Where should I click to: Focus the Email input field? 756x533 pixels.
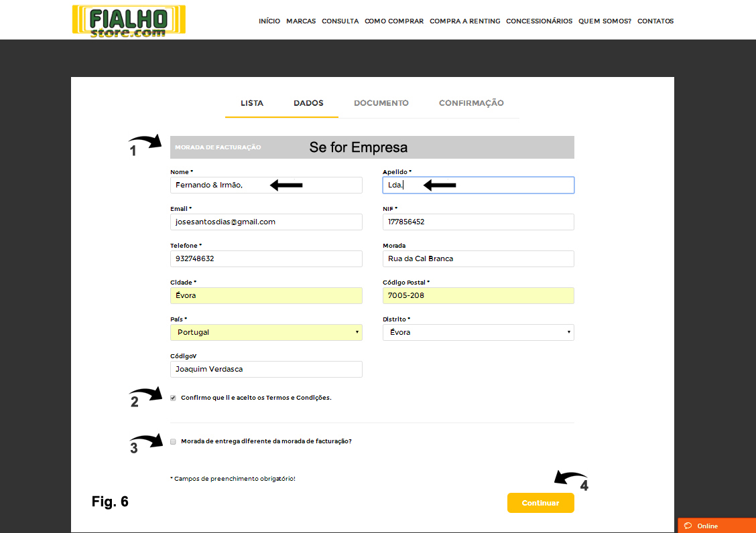point(266,222)
